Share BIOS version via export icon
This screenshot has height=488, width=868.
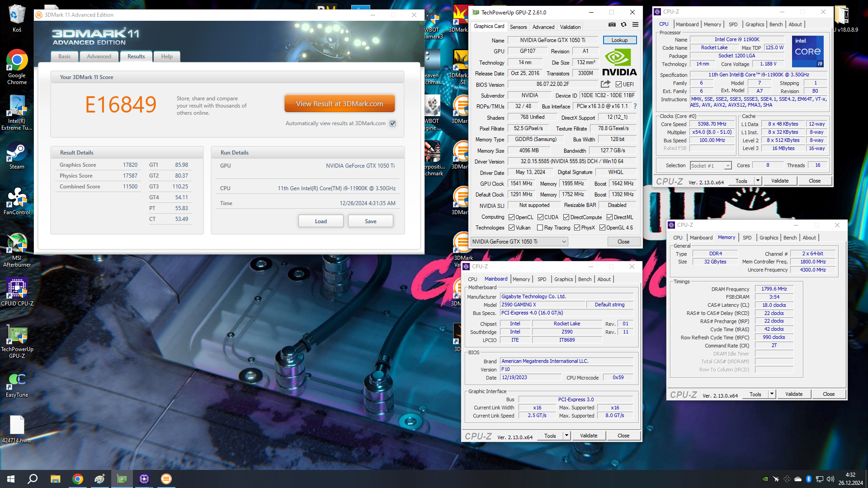[605, 84]
